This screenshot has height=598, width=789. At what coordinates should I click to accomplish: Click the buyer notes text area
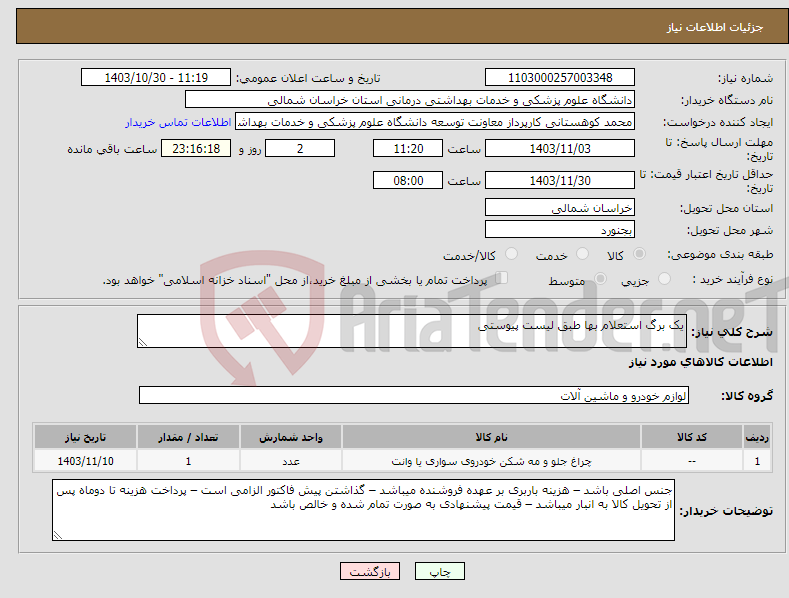click(363, 510)
